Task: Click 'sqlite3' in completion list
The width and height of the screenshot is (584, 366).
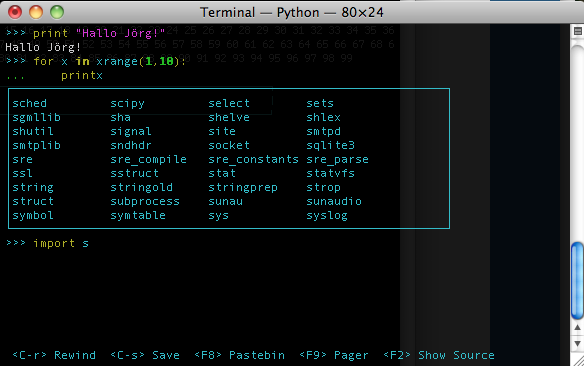Action: tap(330, 146)
